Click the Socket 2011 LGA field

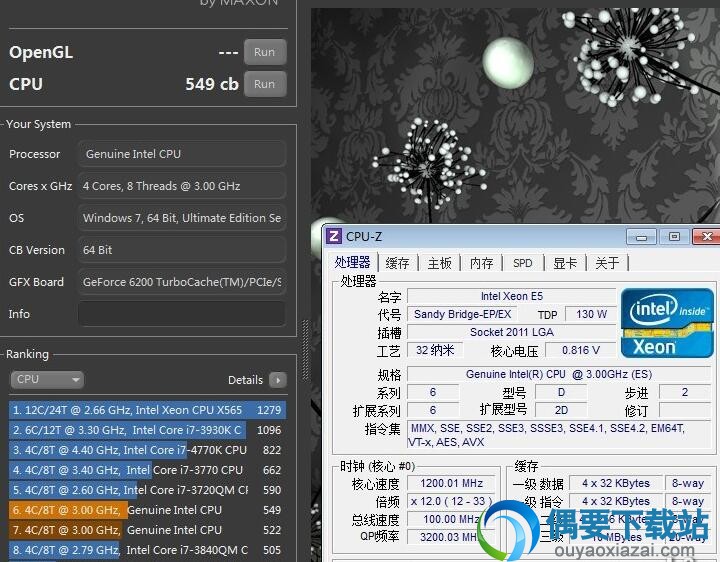pos(512,332)
